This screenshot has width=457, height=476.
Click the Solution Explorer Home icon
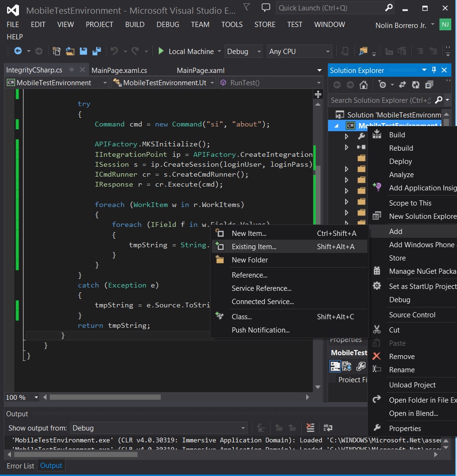364,85
